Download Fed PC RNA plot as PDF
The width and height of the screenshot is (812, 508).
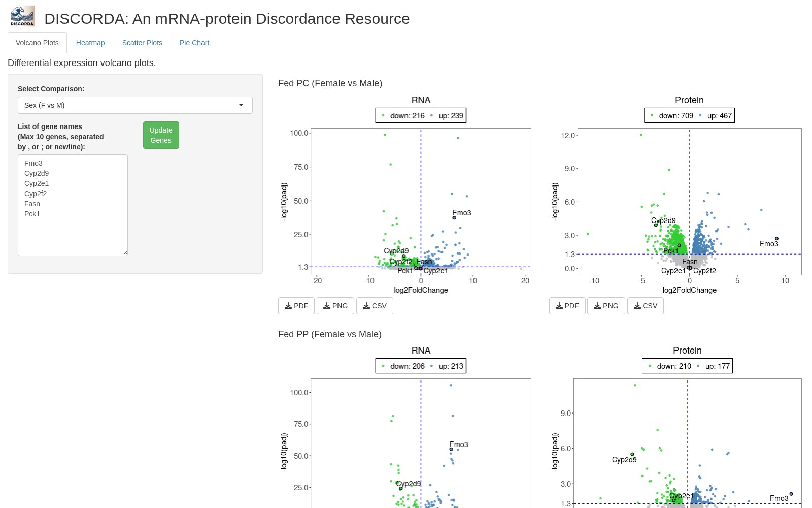(296, 306)
